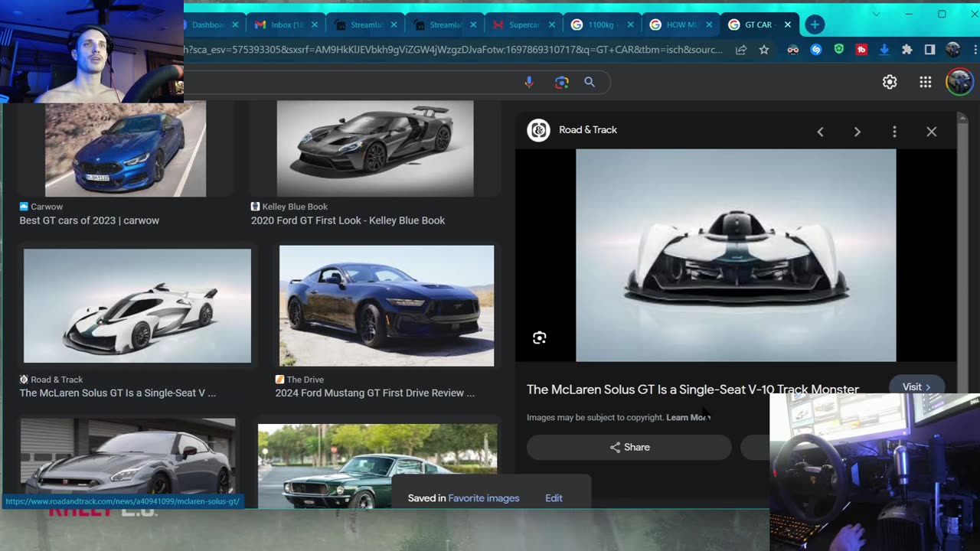
Task: Open the blue BMW carwow thumbnail
Action: pyautogui.click(x=126, y=148)
